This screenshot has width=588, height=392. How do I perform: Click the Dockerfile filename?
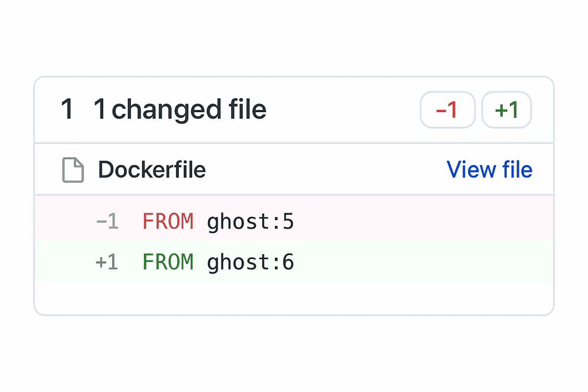pos(152,170)
